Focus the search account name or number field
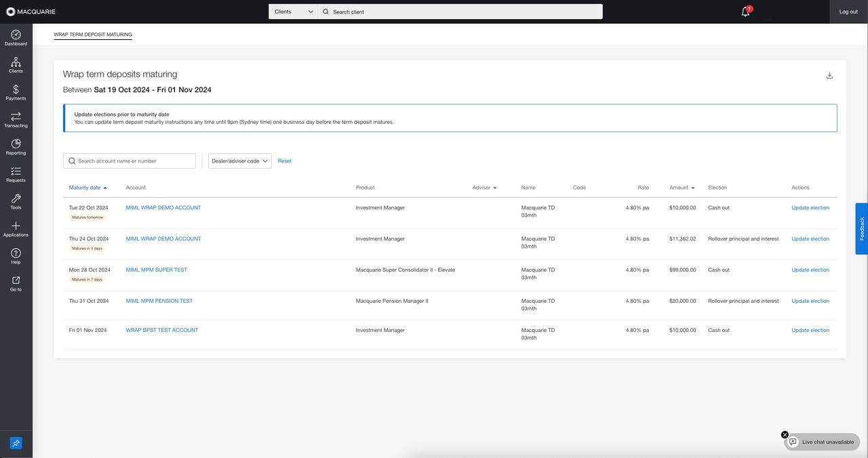The height and width of the screenshot is (458, 868). [x=130, y=161]
